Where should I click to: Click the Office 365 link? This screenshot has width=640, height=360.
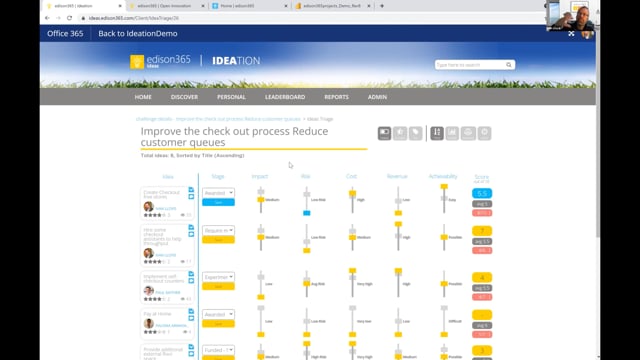[65, 34]
